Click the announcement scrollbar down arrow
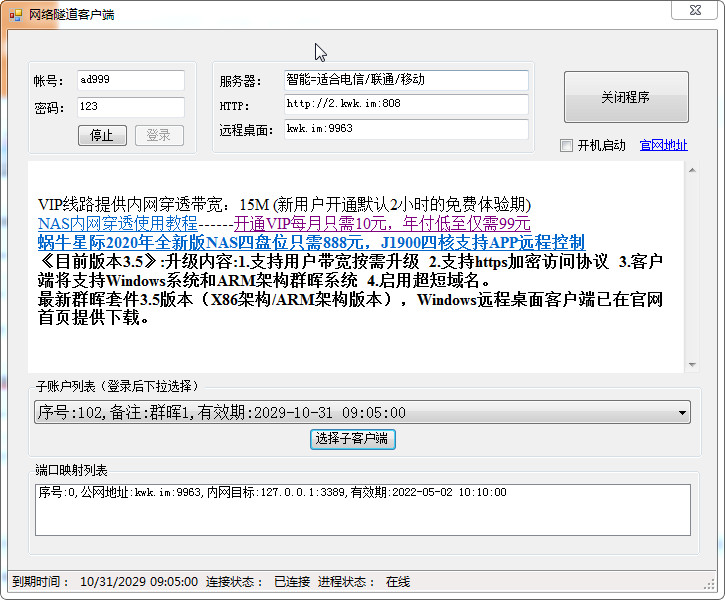The width and height of the screenshot is (725, 600). pyautogui.click(x=691, y=364)
